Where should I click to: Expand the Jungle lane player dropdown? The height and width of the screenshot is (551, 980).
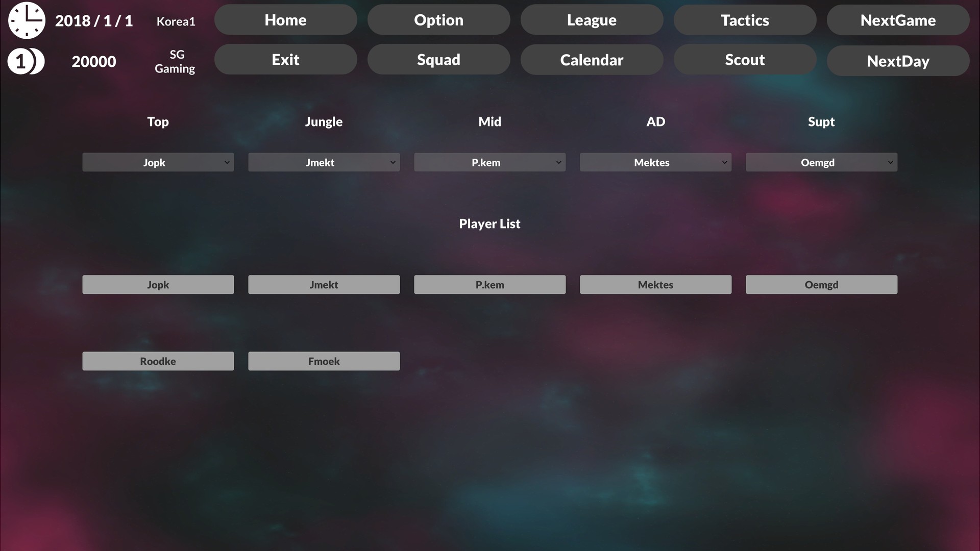pyautogui.click(x=393, y=162)
